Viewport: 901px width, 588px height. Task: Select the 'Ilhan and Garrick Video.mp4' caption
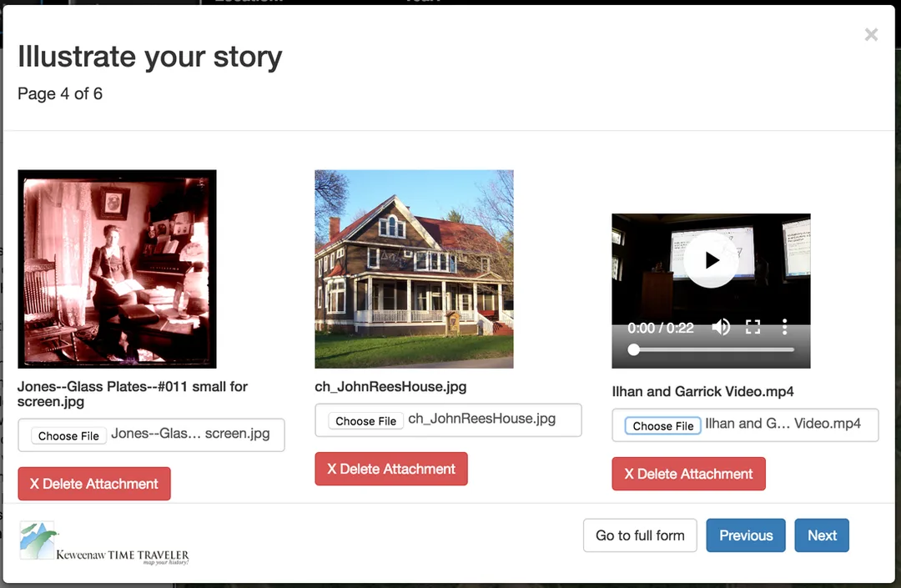(x=702, y=392)
